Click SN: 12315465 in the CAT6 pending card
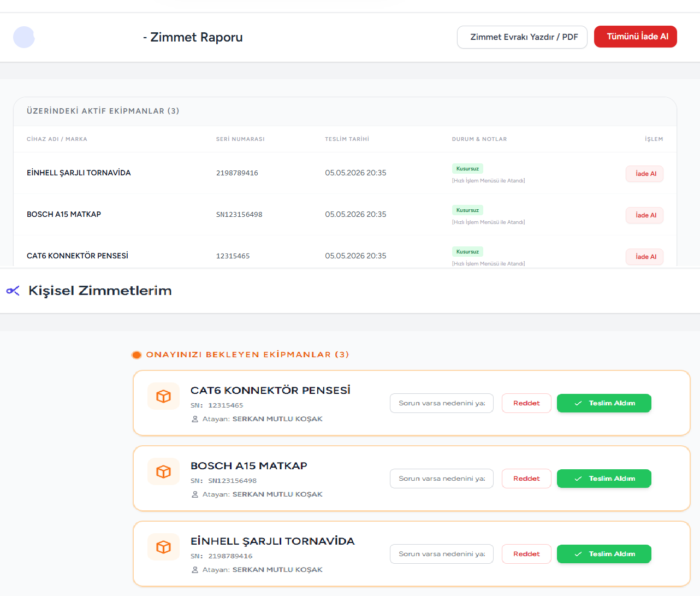 217,405
